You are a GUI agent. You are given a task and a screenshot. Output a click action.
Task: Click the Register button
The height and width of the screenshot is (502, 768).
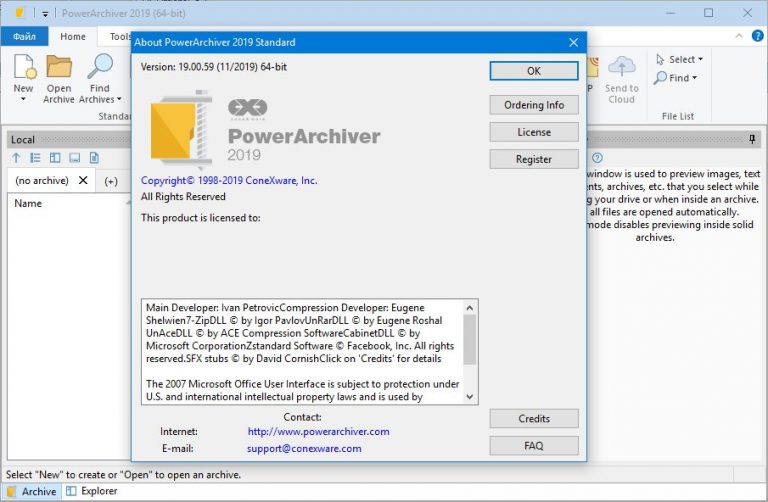point(534,159)
